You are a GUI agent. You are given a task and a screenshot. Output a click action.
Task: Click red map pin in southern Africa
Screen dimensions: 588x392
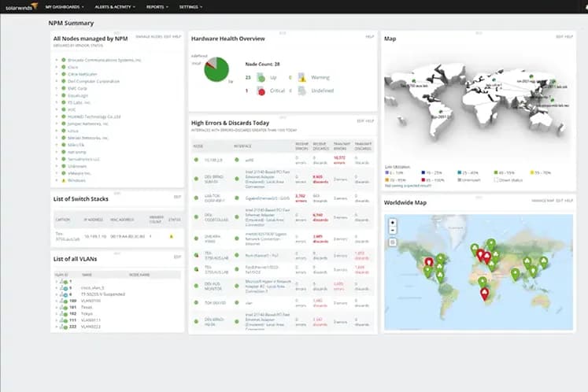[x=485, y=294]
